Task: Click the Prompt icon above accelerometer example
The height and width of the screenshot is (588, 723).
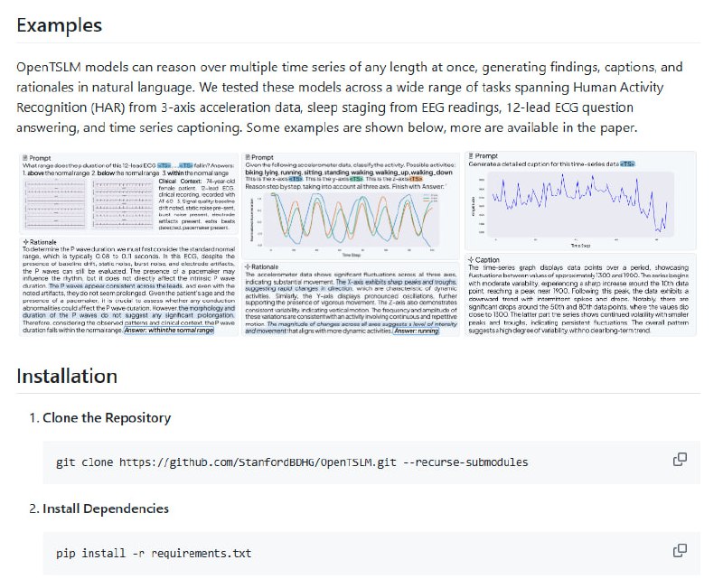Action: coord(249,157)
